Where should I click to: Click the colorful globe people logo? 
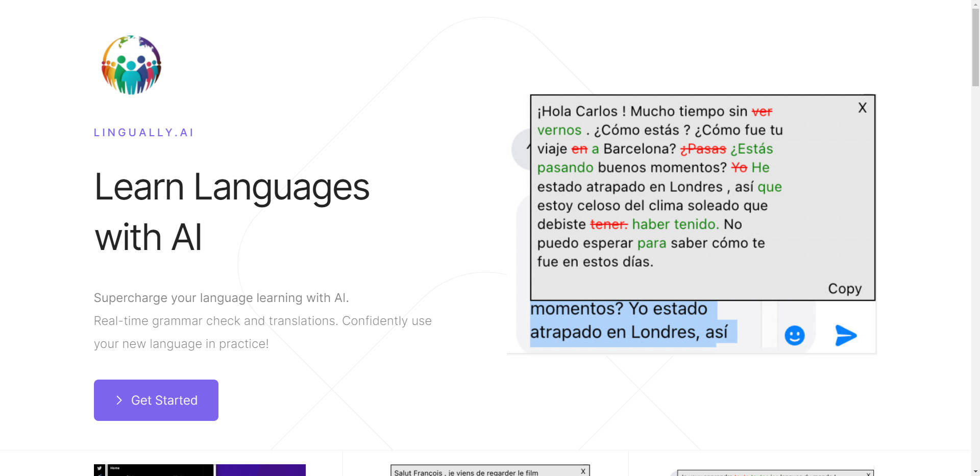(131, 65)
